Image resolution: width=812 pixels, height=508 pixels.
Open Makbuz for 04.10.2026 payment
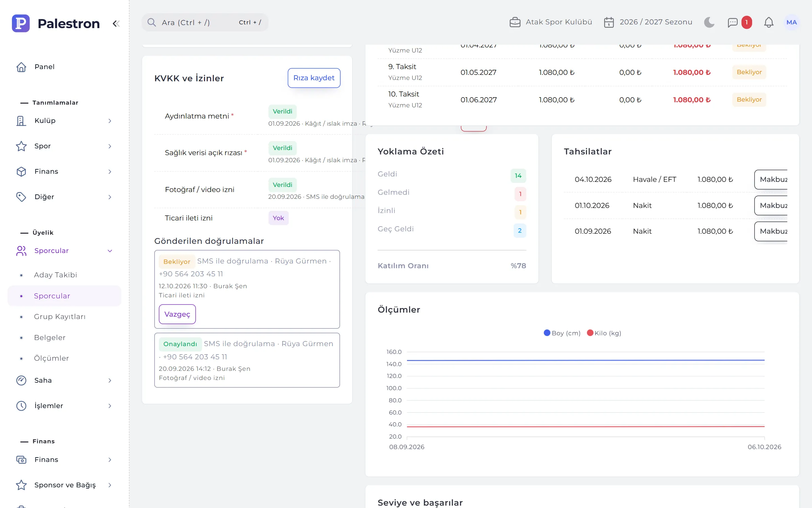[x=771, y=179]
